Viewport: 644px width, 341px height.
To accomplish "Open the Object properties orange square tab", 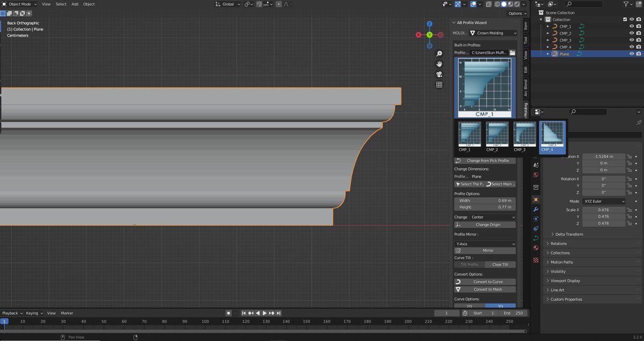I will [536, 199].
